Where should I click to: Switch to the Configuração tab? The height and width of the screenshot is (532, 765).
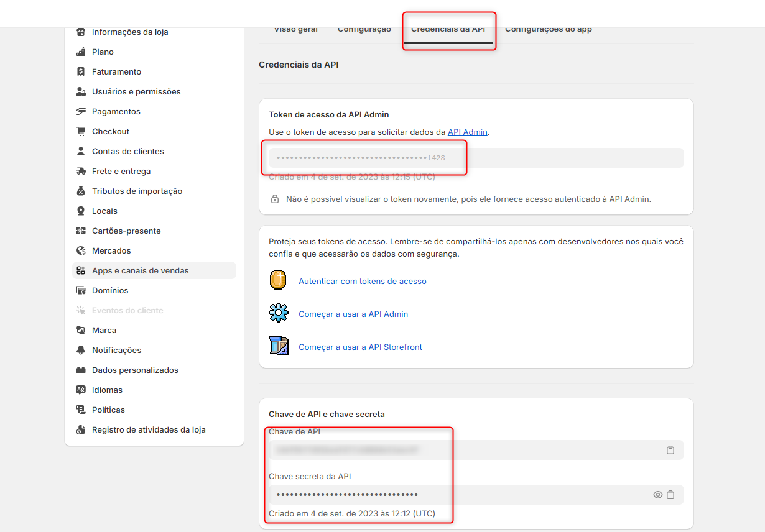[x=364, y=29]
